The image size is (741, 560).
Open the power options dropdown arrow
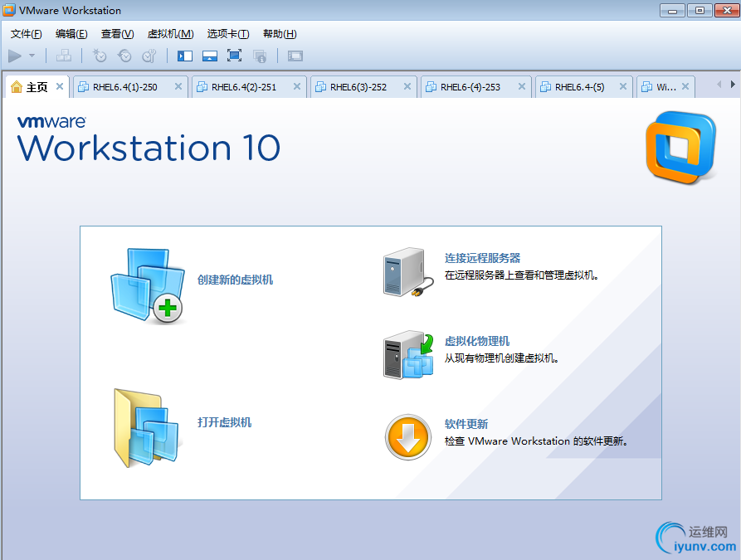tap(32, 56)
